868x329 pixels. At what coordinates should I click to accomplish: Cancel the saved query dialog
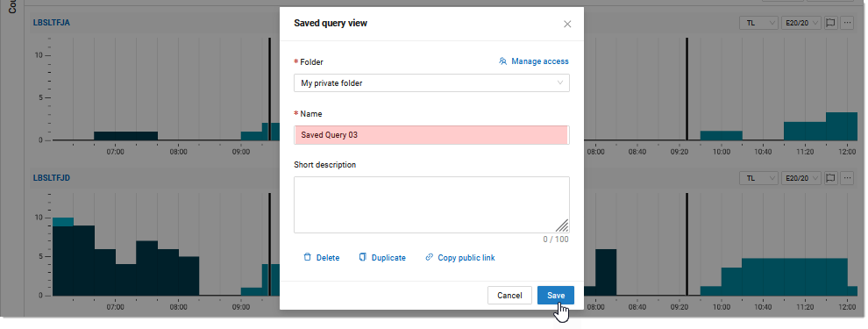click(509, 295)
